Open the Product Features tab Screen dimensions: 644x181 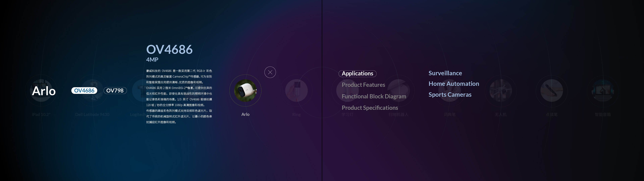coord(363,85)
